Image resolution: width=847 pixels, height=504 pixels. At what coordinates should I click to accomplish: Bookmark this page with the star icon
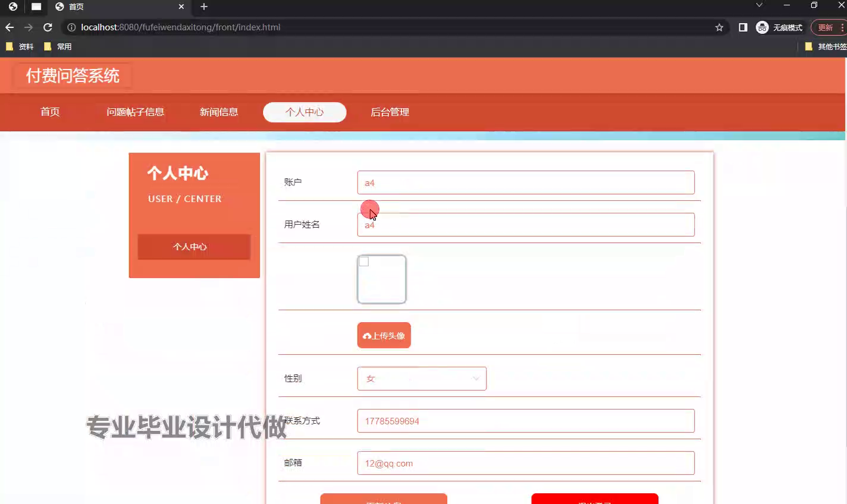point(719,27)
